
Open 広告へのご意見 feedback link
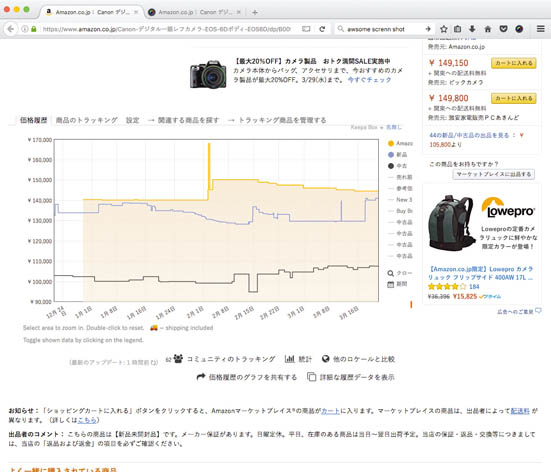click(519, 311)
